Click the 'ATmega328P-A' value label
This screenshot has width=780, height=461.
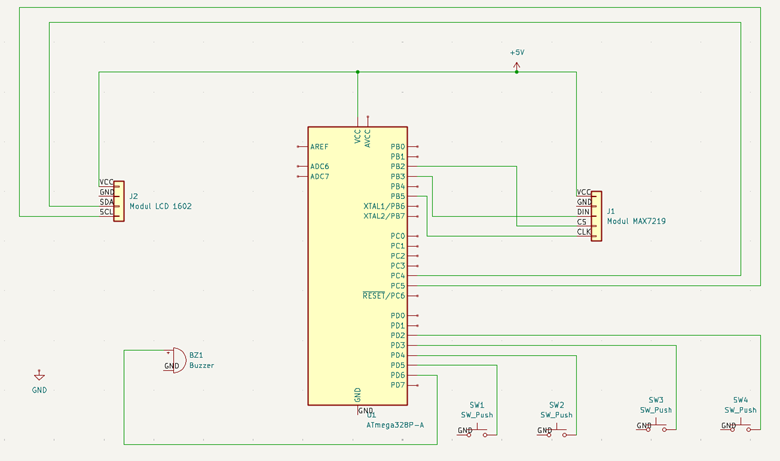pos(395,425)
